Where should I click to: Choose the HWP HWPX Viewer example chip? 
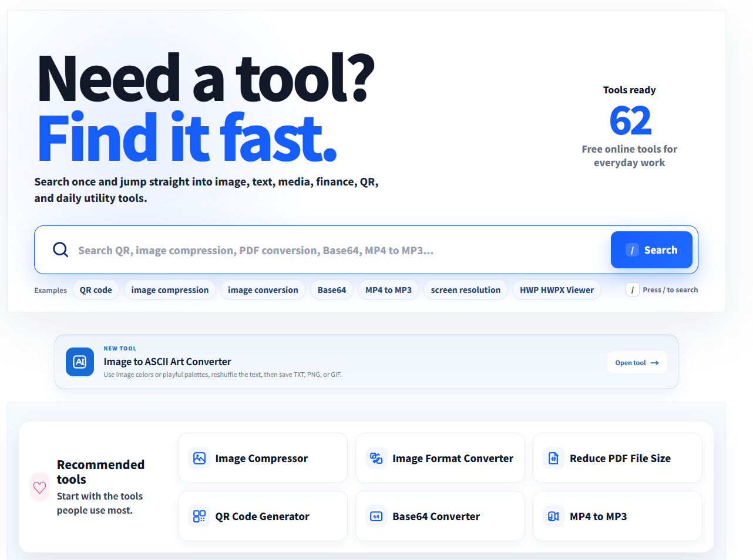557,290
